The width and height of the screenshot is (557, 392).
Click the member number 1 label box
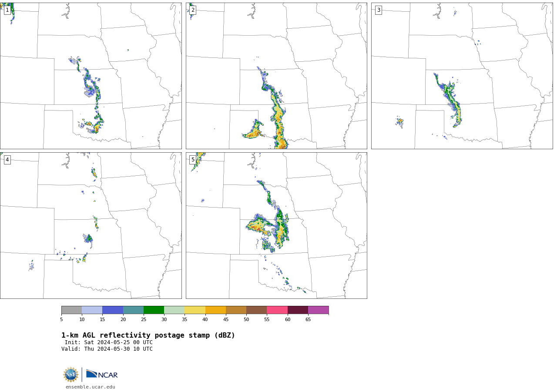7,10
